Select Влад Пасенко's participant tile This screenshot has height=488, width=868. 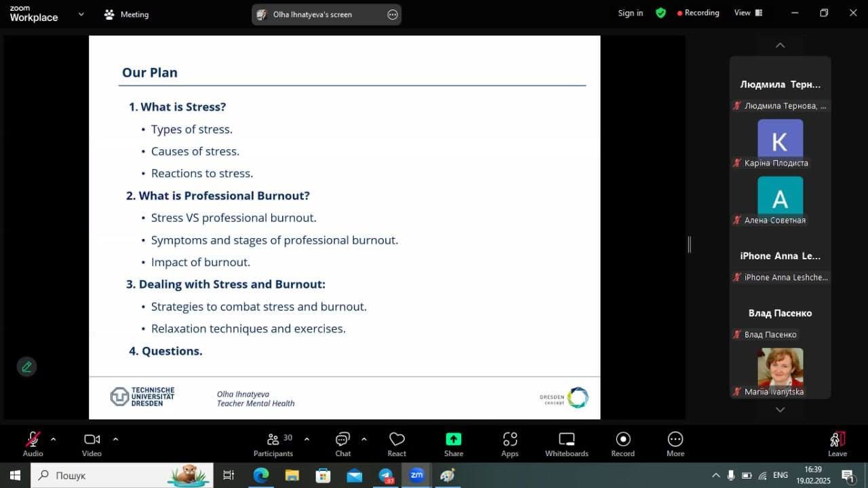click(780, 314)
